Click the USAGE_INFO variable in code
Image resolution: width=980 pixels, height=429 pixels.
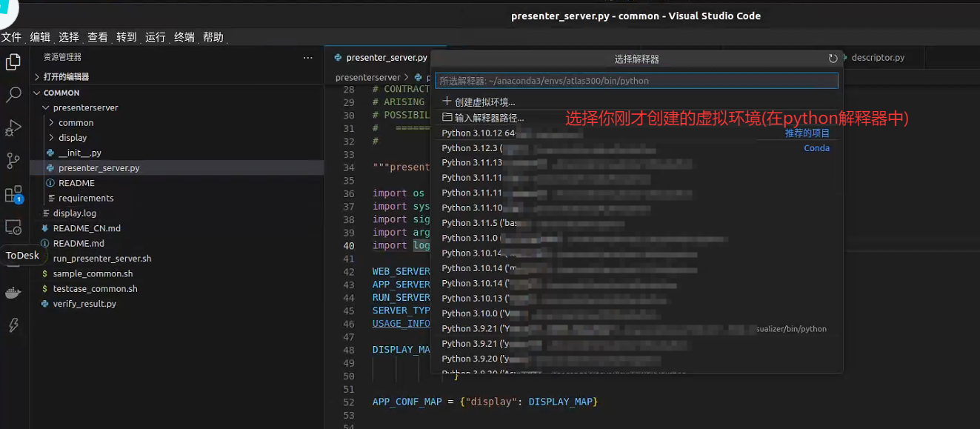click(x=401, y=323)
